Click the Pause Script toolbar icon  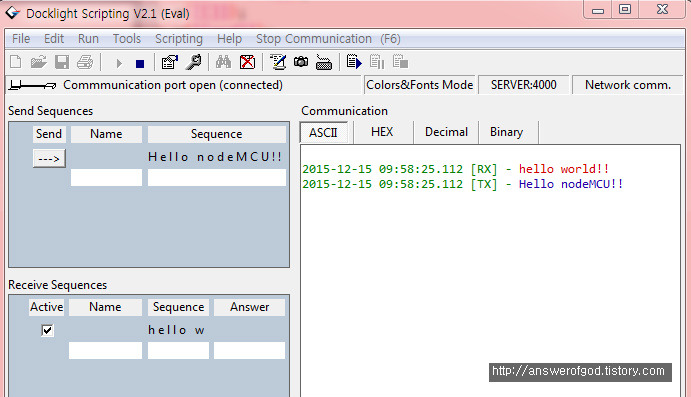[x=377, y=62]
